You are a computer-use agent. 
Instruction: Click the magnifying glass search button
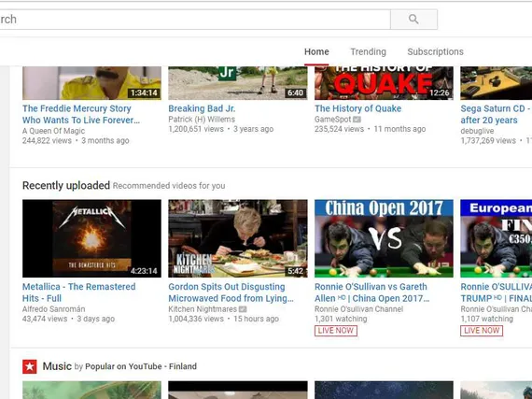413,20
